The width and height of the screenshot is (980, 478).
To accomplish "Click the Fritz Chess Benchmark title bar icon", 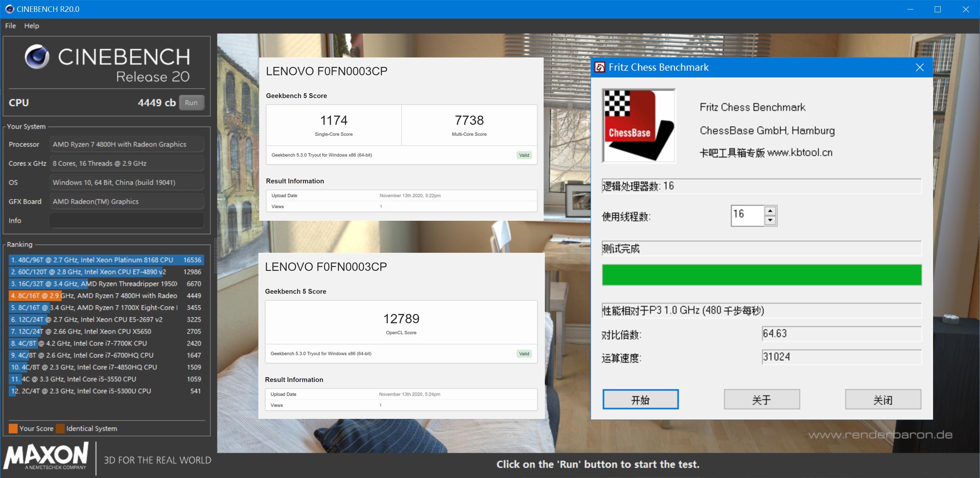I will pos(600,67).
